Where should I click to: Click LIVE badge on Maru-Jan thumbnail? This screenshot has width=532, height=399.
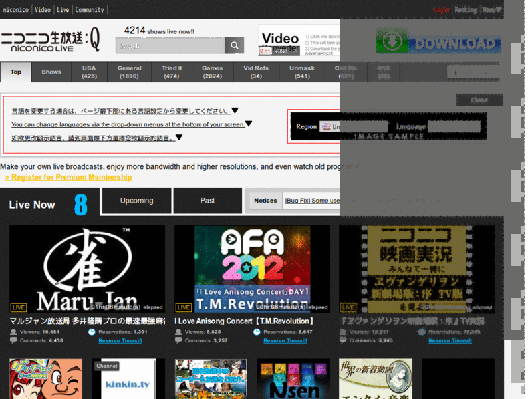click(19, 307)
